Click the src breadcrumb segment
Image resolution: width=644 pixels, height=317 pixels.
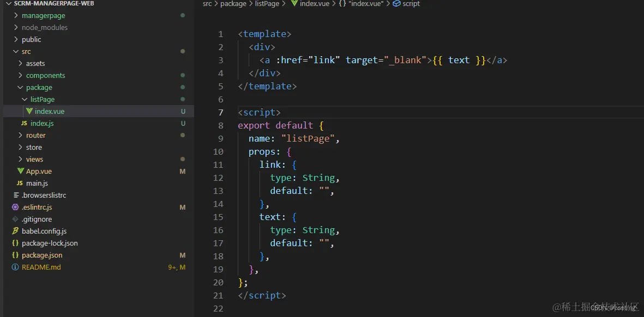click(207, 4)
